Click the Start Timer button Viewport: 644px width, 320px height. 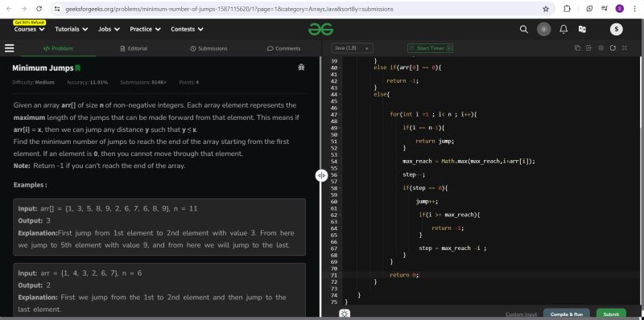pos(430,48)
